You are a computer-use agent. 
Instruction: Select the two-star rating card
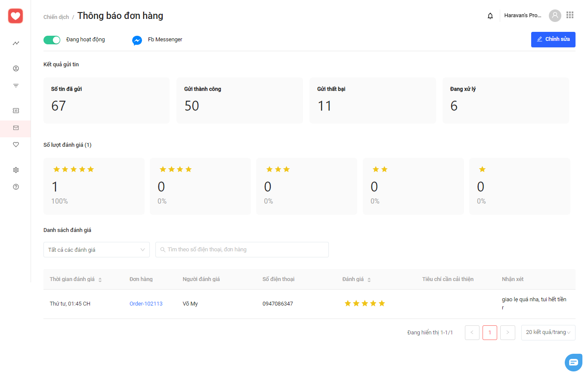click(413, 186)
